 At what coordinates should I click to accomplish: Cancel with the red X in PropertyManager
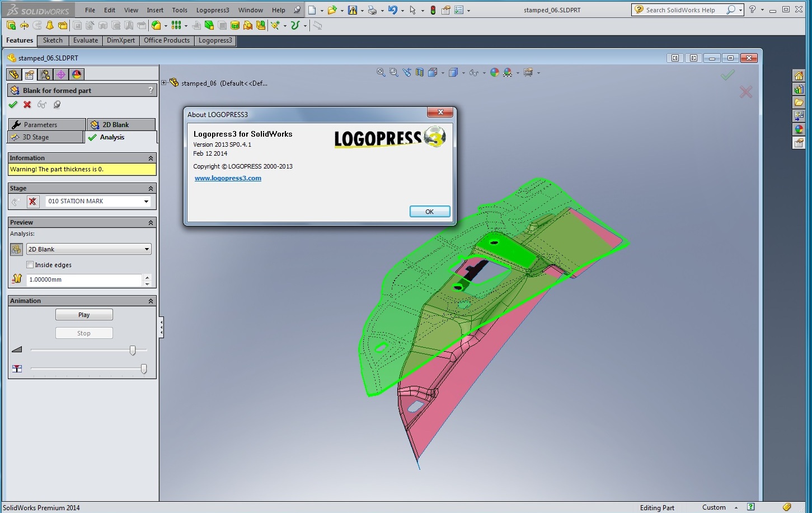tap(27, 105)
